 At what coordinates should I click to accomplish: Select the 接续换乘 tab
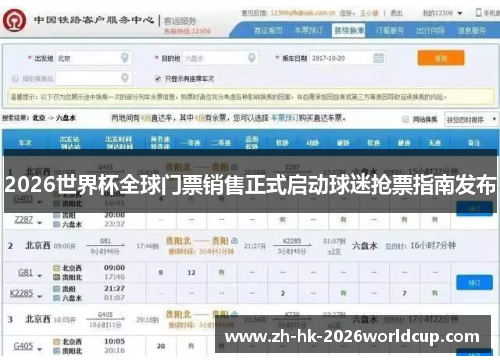coord(349,30)
